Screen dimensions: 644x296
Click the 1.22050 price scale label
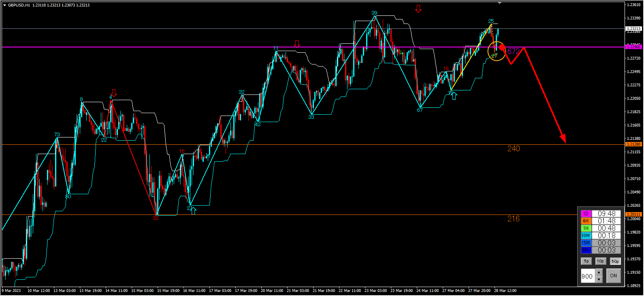[x=634, y=99]
